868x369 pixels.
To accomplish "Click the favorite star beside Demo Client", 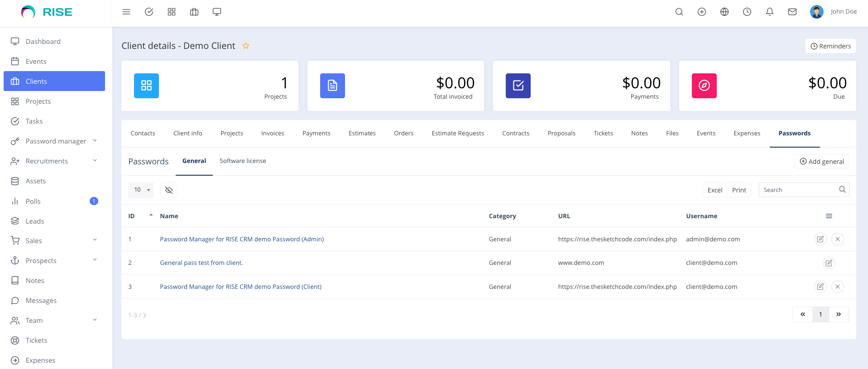I will pyautogui.click(x=246, y=46).
